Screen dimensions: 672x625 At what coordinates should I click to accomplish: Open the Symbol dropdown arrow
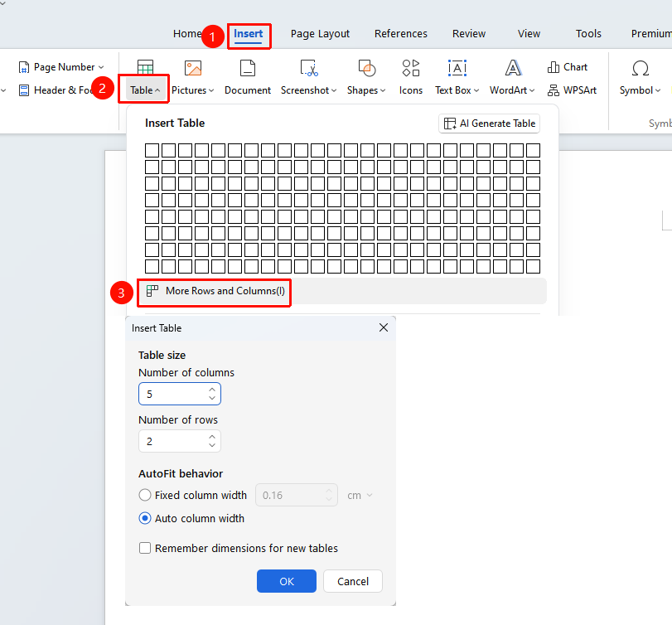pos(658,90)
